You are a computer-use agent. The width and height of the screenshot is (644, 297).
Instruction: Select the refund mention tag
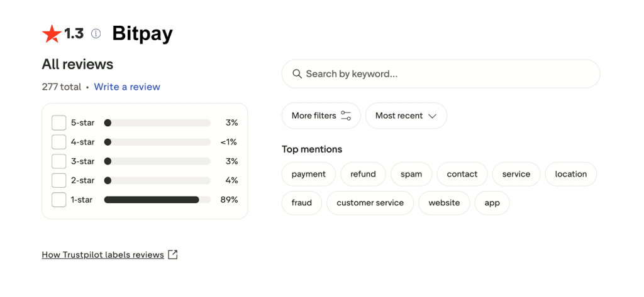[x=363, y=175]
